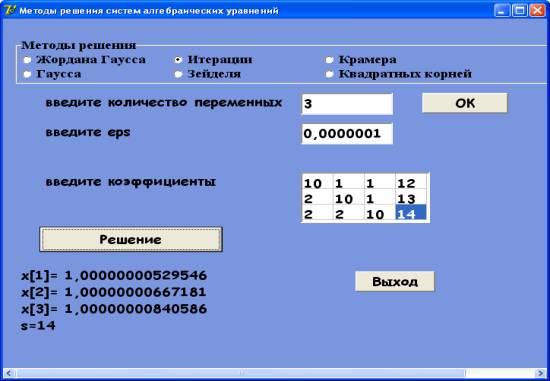This screenshot has height=381, width=550.
Task: Click the s=14 iteration count text
Action: [x=38, y=326]
